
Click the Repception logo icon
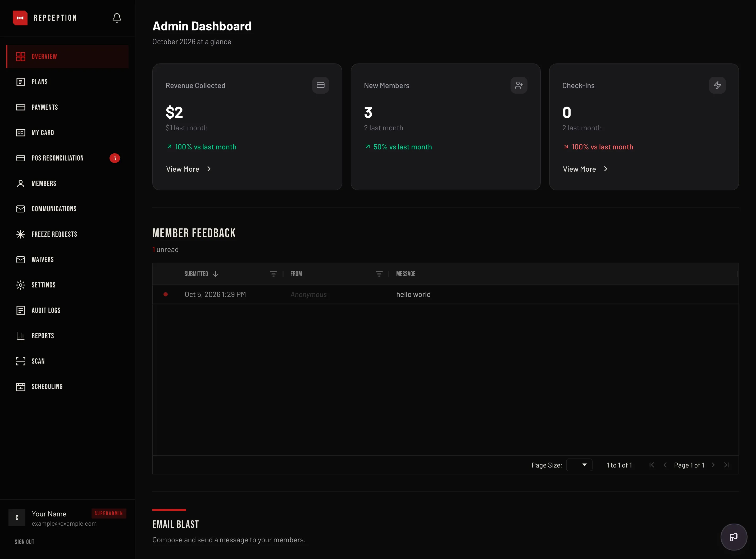(20, 18)
